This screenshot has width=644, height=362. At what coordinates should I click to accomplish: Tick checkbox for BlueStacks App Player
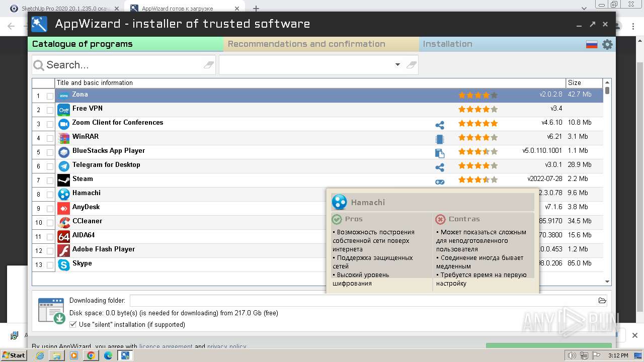coord(50,152)
